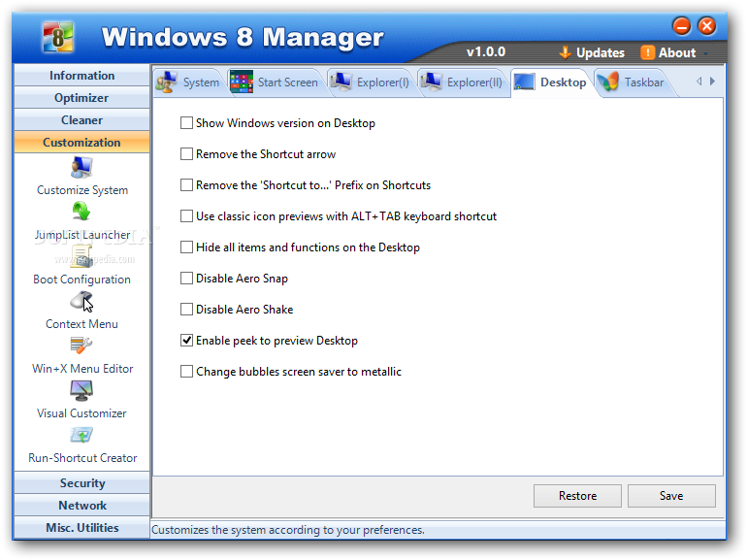
Task: Collapse the Customization section
Action: (x=81, y=143)
